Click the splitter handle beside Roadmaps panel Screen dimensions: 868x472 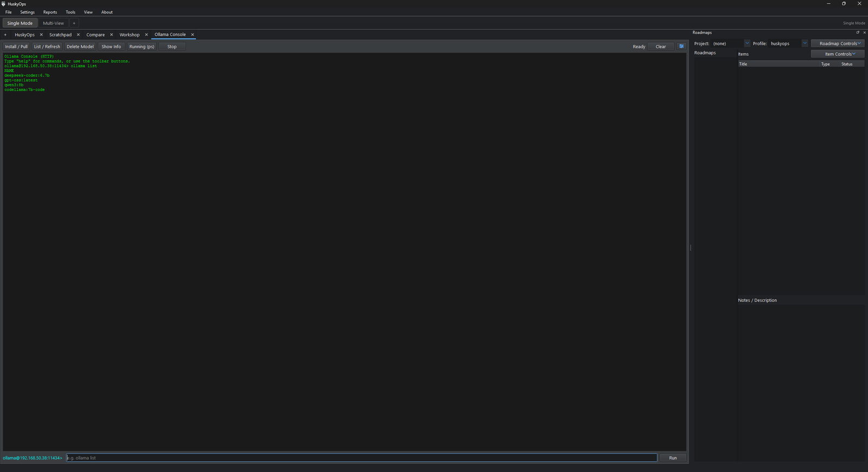point(691,247)
